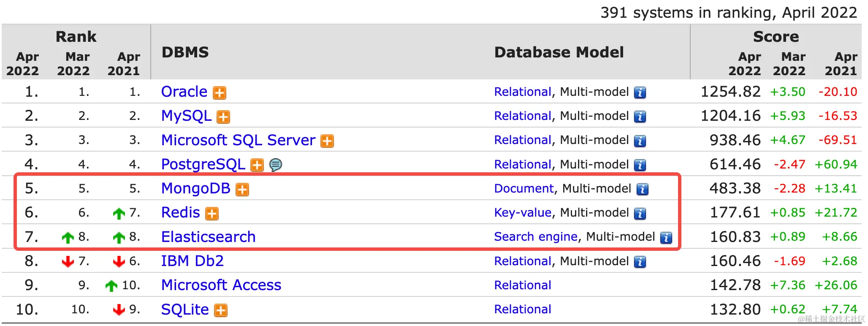Screen dimensions: 868x326
Task: Click the info icon in the Oracle row
Action: [x=640, y=92]
